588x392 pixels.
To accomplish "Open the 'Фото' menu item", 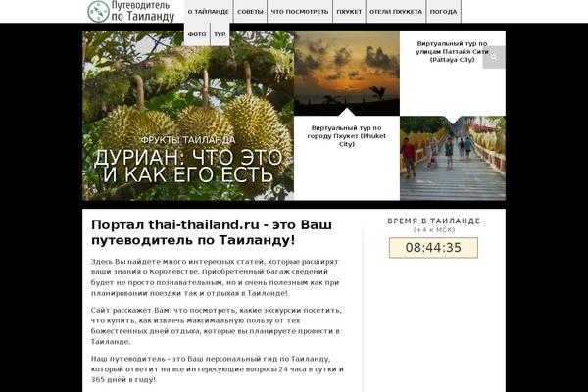I will click(197, 34).
